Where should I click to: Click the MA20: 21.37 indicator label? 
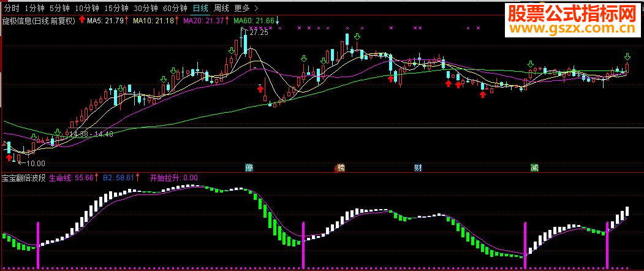pyautogui.click(x=203, y=20)
